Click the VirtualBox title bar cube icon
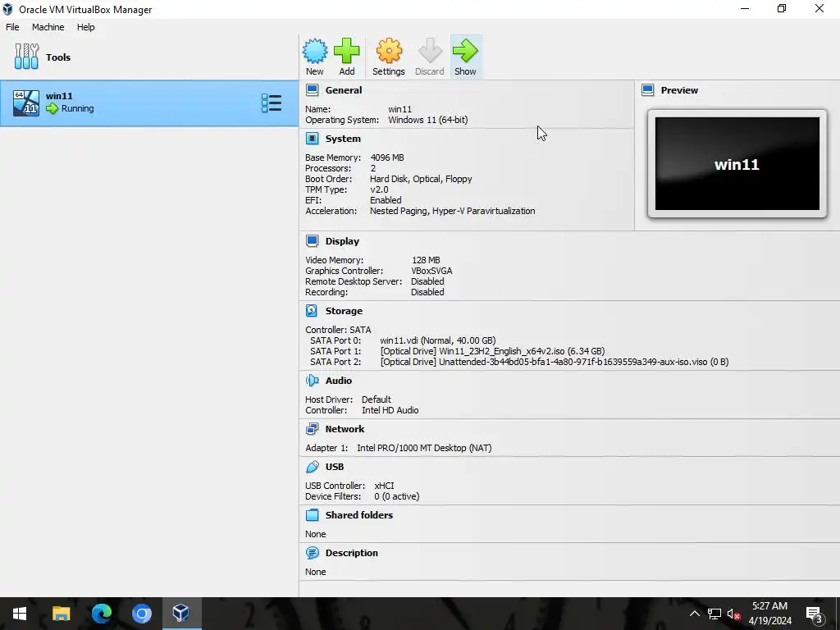 point(7,9)
